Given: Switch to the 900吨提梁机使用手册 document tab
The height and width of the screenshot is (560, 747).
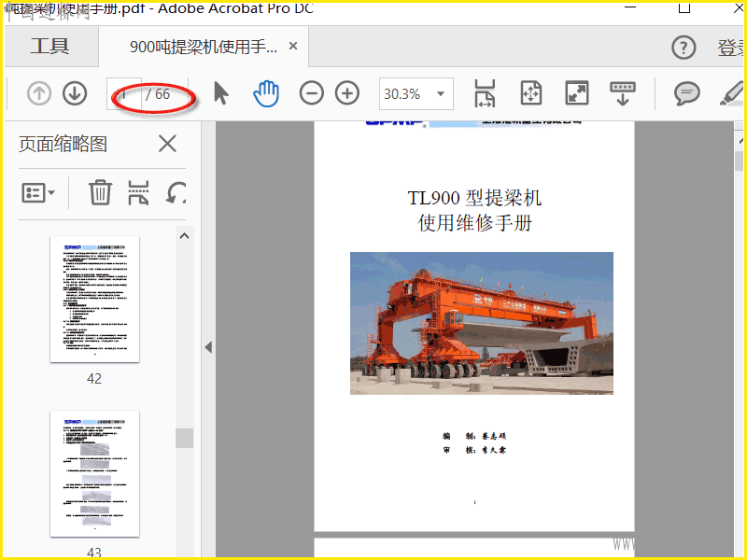Looking at the screenshot, I should tap(204, 47).
